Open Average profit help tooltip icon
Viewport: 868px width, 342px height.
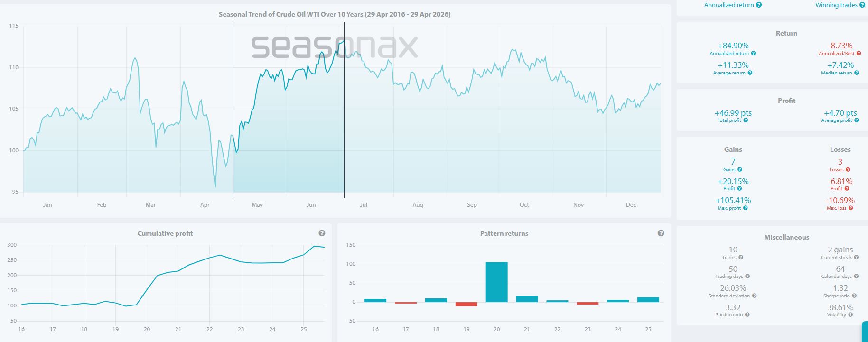point(857,120)
